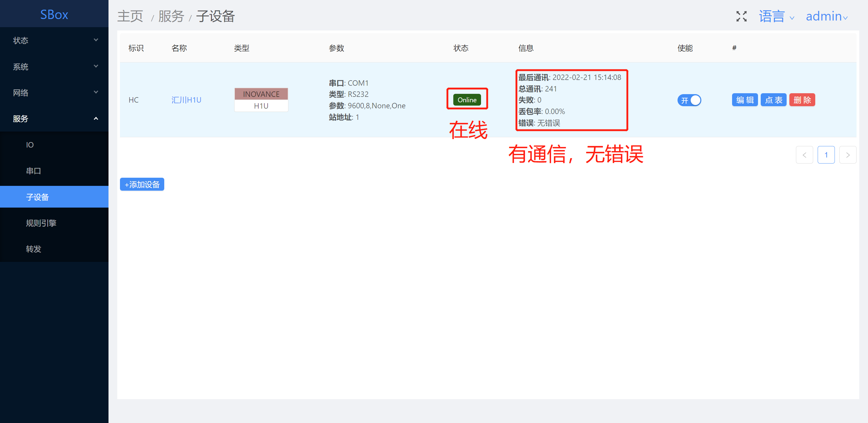Image resolution: width=868 pixels, height=423 pixels.
Task: Open the IO submenu item
Action: pyautogui.click(x=30, y=145)
